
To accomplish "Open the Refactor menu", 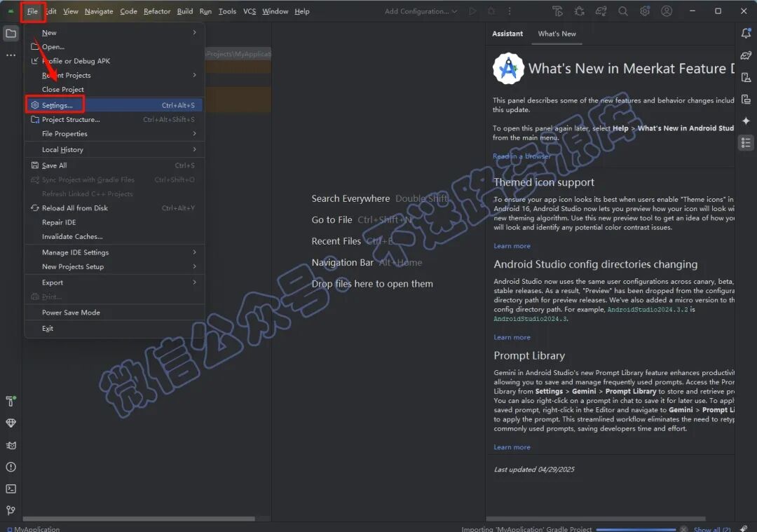I will [x=157, y=11].
